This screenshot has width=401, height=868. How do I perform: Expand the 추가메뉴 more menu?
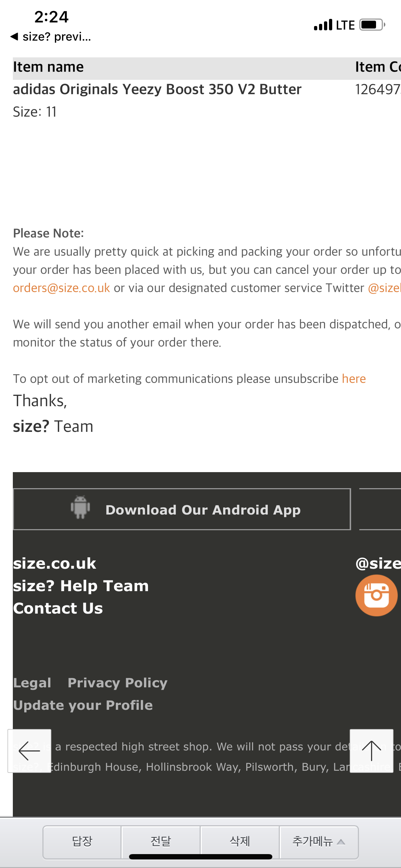point(319,842)
